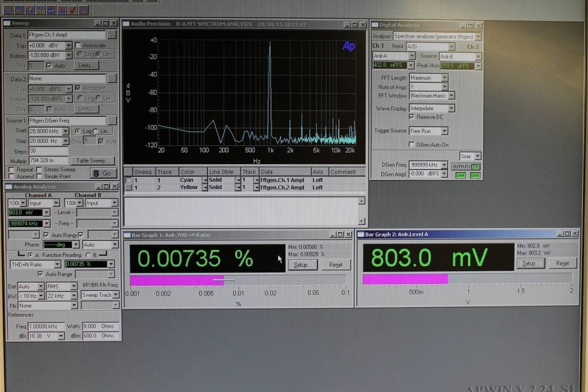Open the Data 2 browse '...' button

pyautogui.click(x=111, y=78)
